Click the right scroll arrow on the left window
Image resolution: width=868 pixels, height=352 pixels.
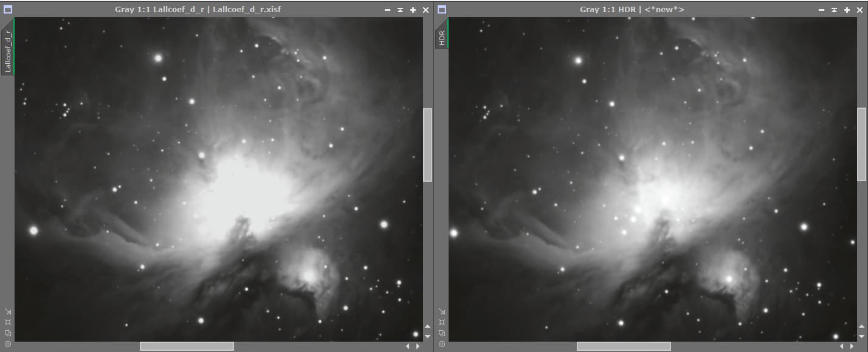tap(418, 347)
